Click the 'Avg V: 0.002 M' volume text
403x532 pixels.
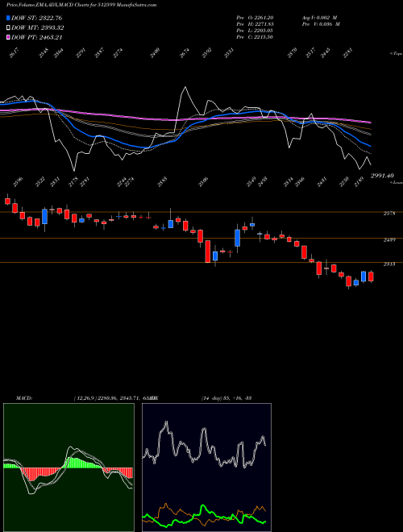[x=321, y=18]
